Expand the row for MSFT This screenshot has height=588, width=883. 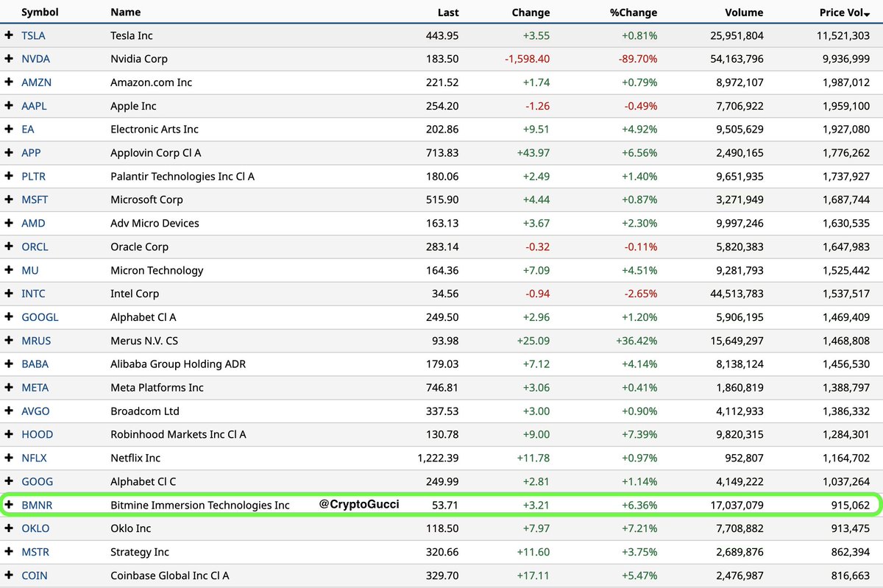(9, 199)
